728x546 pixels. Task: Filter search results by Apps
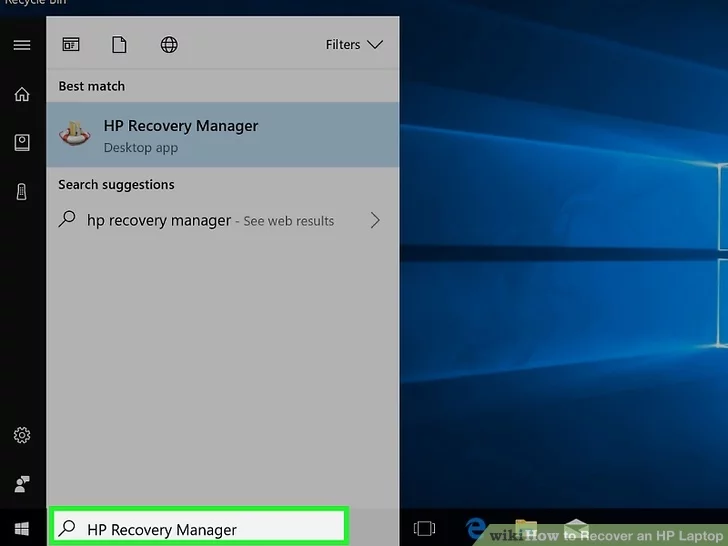tap(71, 45)
